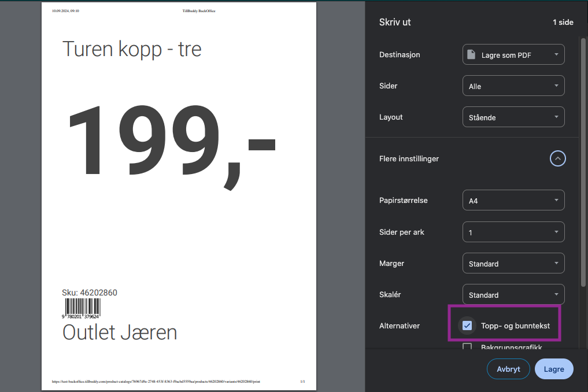Click the Destinasjon dropdown arrow

point(556,54)
